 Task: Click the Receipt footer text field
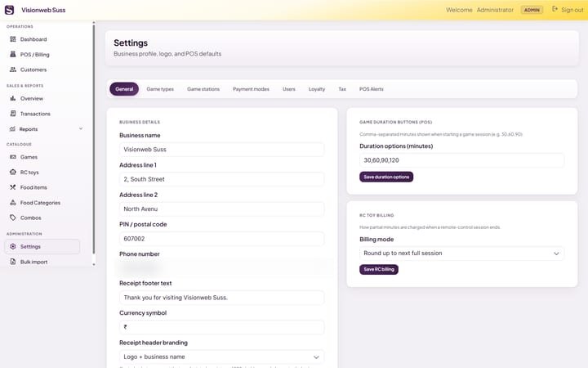(x=221, y=298)
